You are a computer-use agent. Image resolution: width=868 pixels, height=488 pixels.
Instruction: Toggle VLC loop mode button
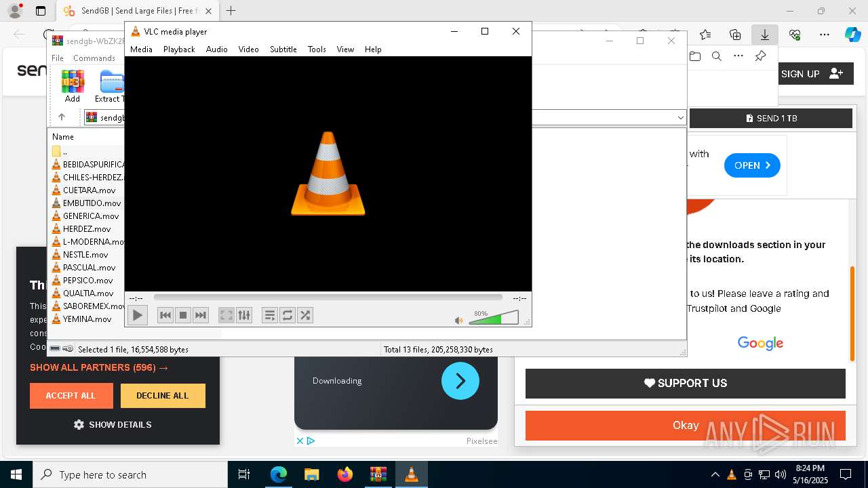point(288,315)
